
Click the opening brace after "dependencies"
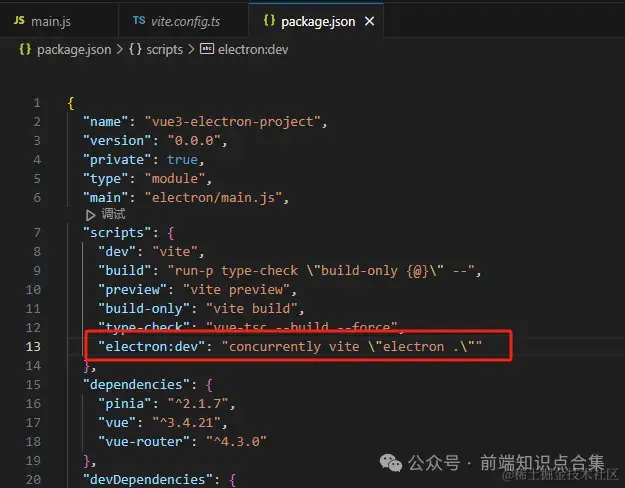[209, 384]
